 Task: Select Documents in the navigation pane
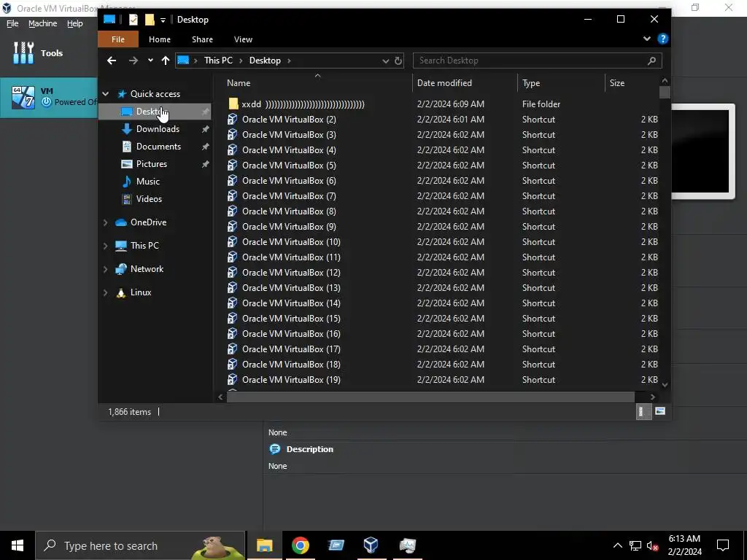click(x=158, y=147)
